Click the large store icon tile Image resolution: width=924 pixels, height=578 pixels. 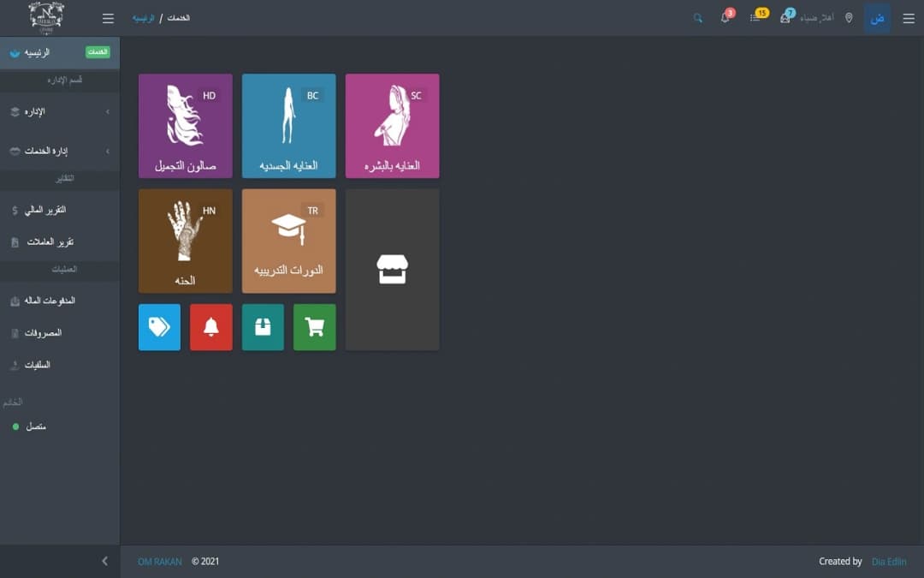392,269
